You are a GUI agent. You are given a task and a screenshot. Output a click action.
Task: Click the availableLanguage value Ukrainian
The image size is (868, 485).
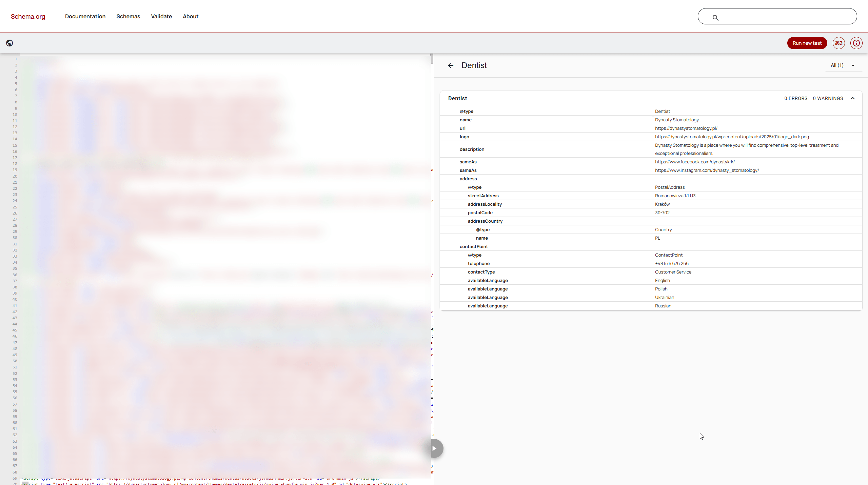665,297
